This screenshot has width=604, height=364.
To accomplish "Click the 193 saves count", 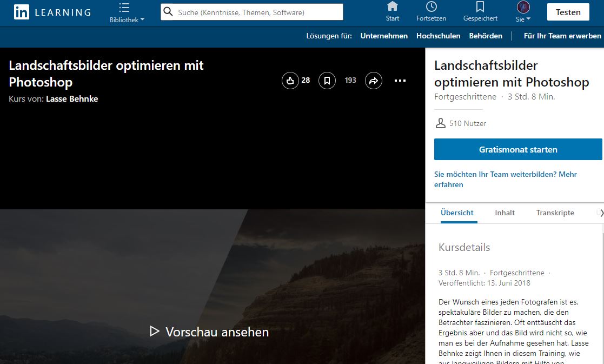I will [x=350, y=80].
